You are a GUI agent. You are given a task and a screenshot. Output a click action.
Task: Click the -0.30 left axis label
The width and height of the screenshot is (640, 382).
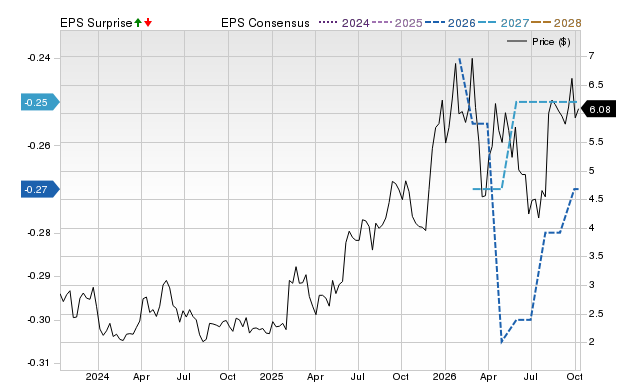pos(39,320)
